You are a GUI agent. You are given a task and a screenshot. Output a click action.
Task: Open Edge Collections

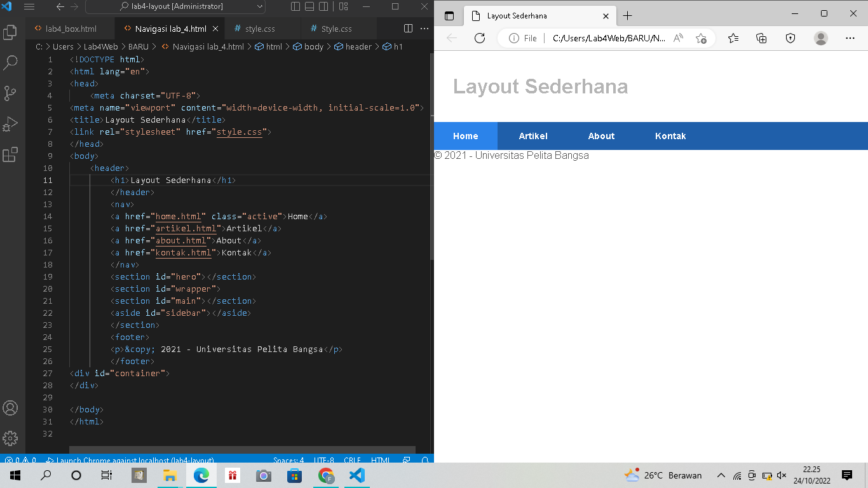click(x=761, y=38)
